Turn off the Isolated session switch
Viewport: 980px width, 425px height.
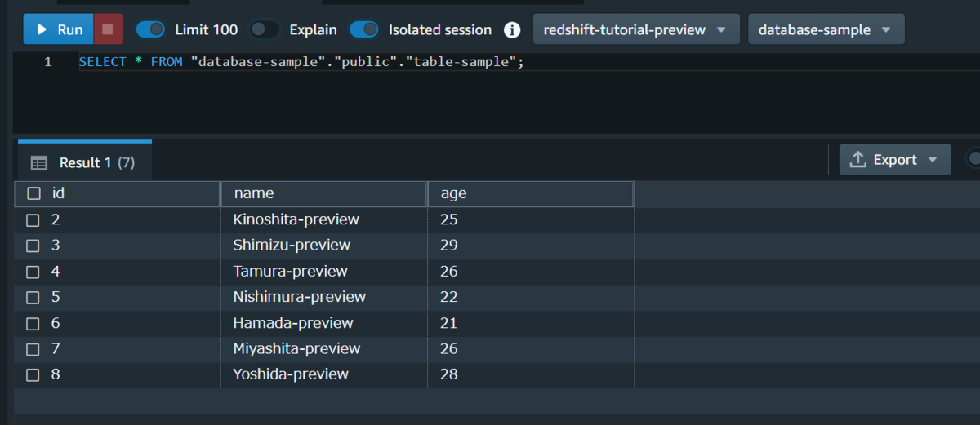pyautogui.click(x=364, y=29)
